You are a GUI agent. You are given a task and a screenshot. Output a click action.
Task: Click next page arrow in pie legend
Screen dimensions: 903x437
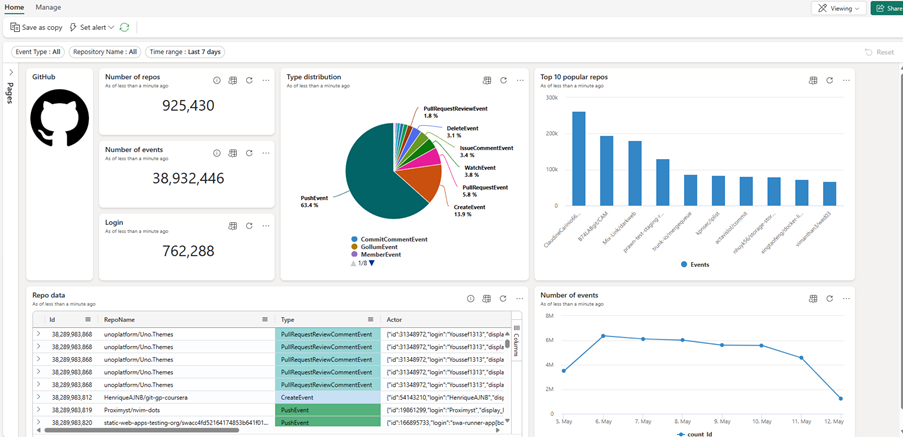click(371, 263)
